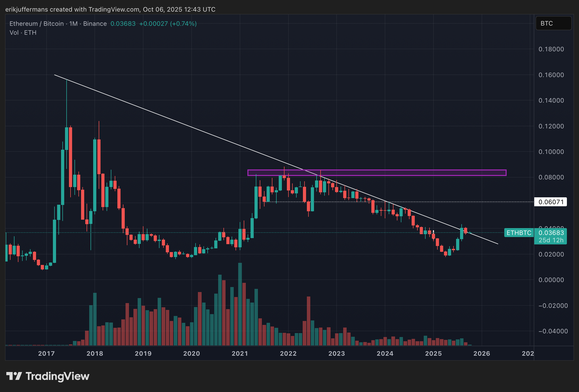The height and width of the screenshot is (392, 579).
Task: Click the 2017 year label on time axis
Action: tap(46, 353)
